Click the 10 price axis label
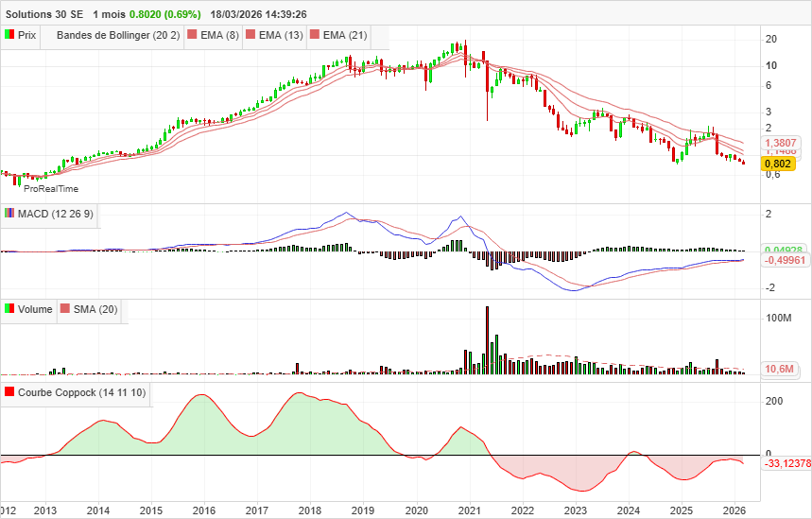Screen dimensions: 812x519 point(771,65)
